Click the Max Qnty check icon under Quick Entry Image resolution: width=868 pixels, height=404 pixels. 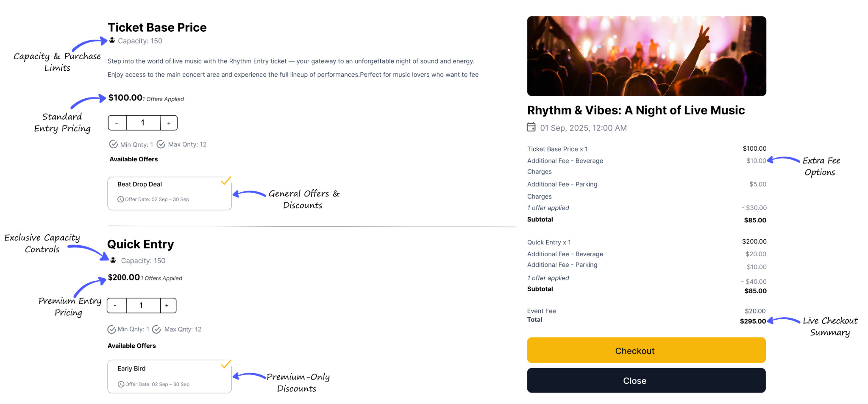point(156,329)
